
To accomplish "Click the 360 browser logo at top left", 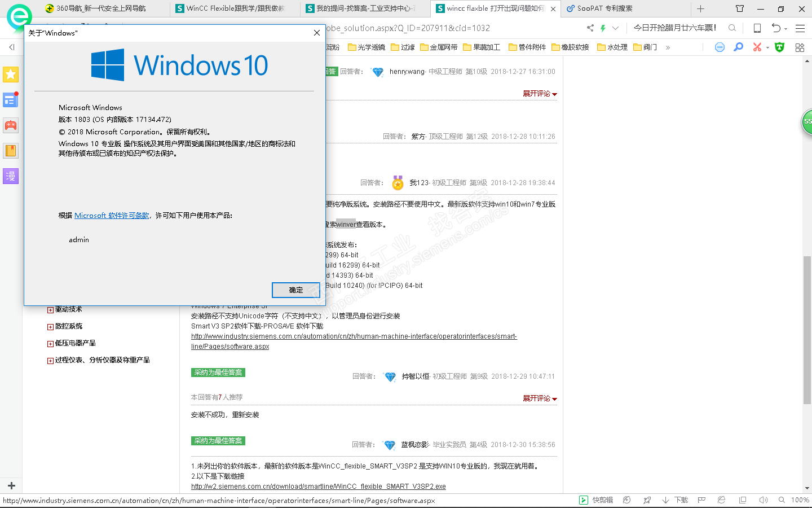I will [19, 17].
